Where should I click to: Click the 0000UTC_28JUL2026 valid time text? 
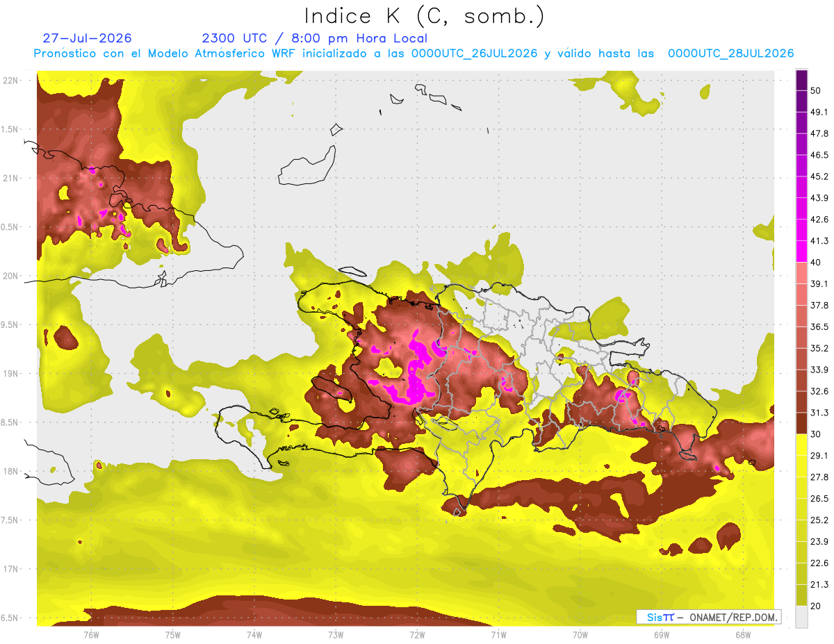(x=731, y=53)
